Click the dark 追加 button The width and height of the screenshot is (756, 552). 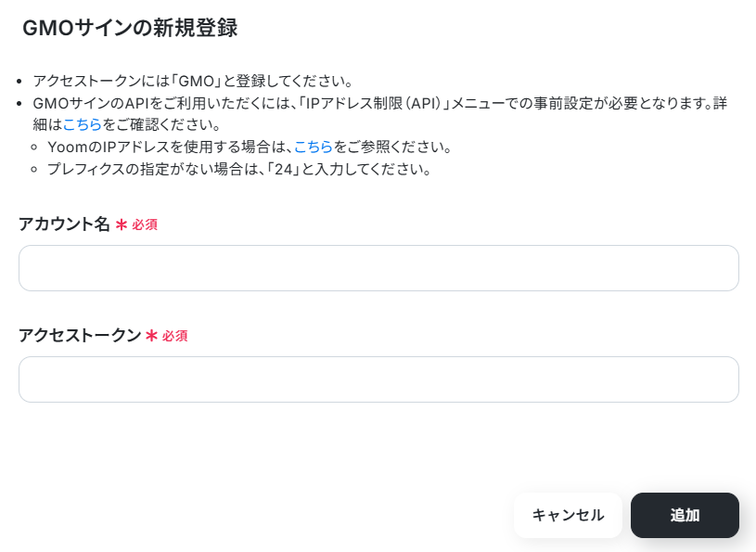point(685,515)
